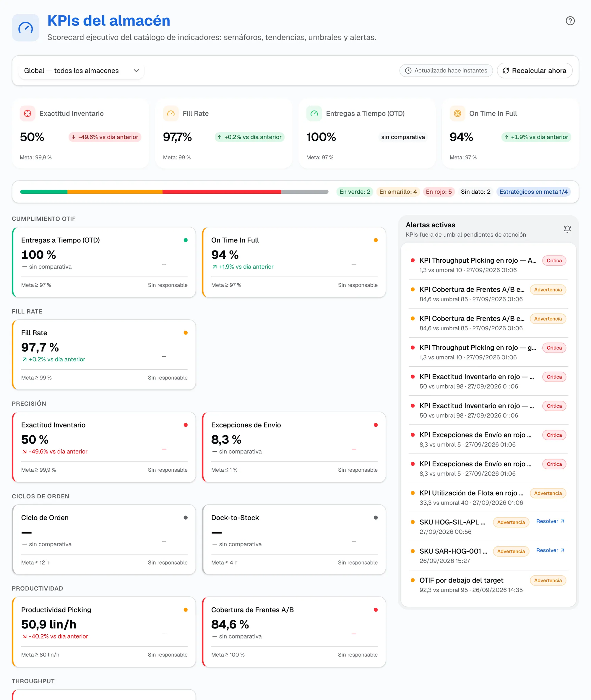Select the En verde: 2 chip
Viewport: 591px width, 700px height.
point(355,192)
